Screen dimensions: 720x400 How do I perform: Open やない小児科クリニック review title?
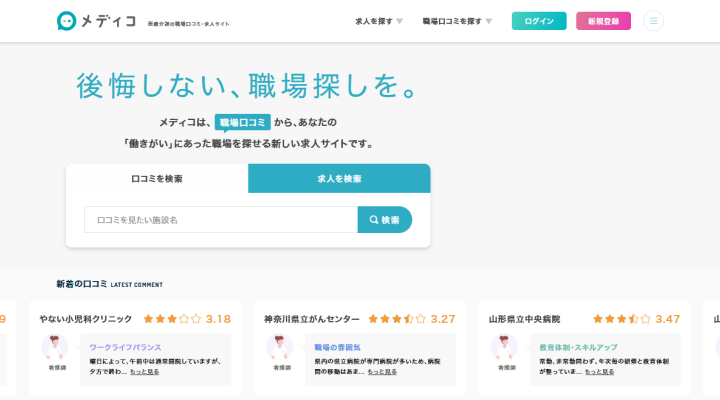coord(85,319)
